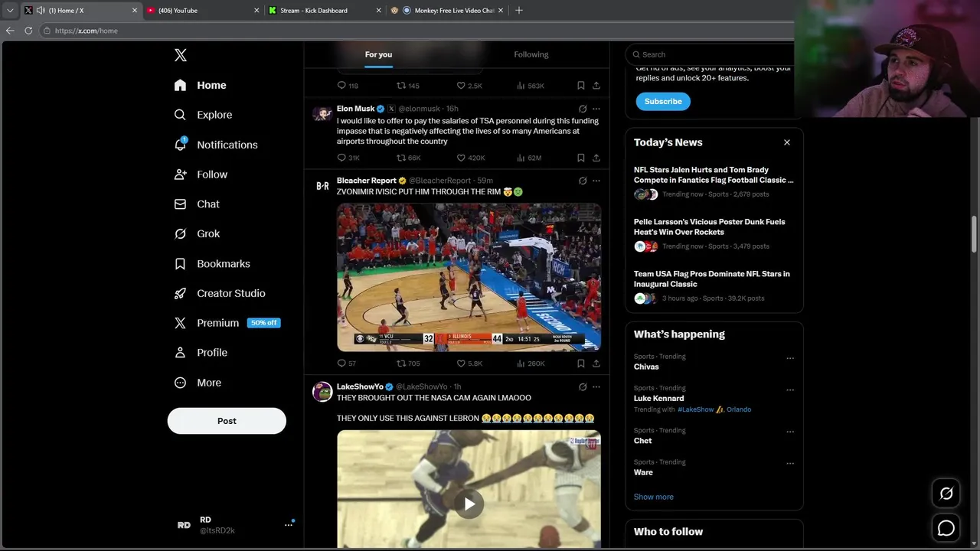Image resolution: width=980 pixels, height=551 pixels.
Task: Open Notifications in the sidebar
Action: pos(216,145)
